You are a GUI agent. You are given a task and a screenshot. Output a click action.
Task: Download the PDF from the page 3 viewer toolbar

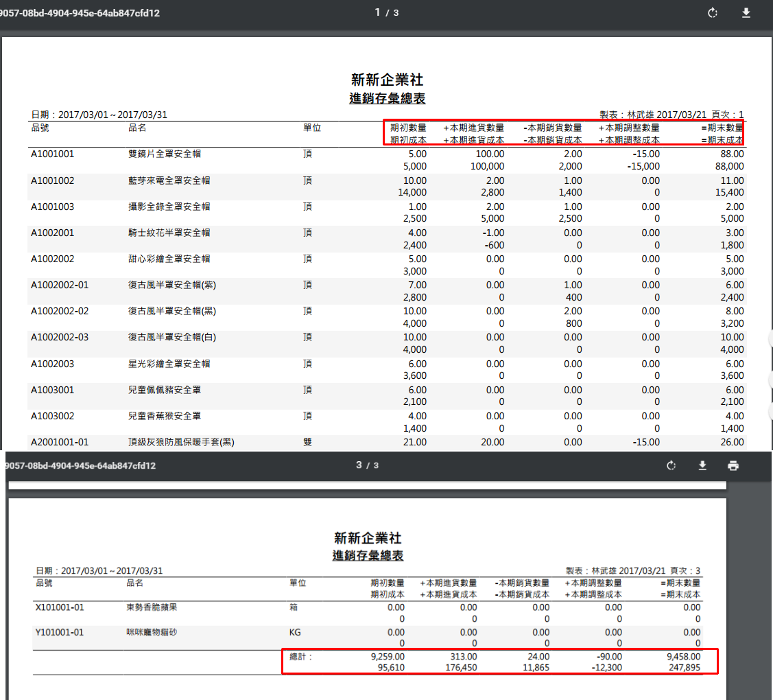pos(702,465)
